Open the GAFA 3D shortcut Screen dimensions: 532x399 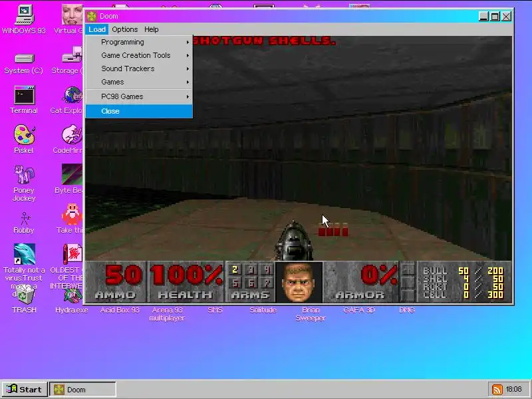[x=359, y=310]
